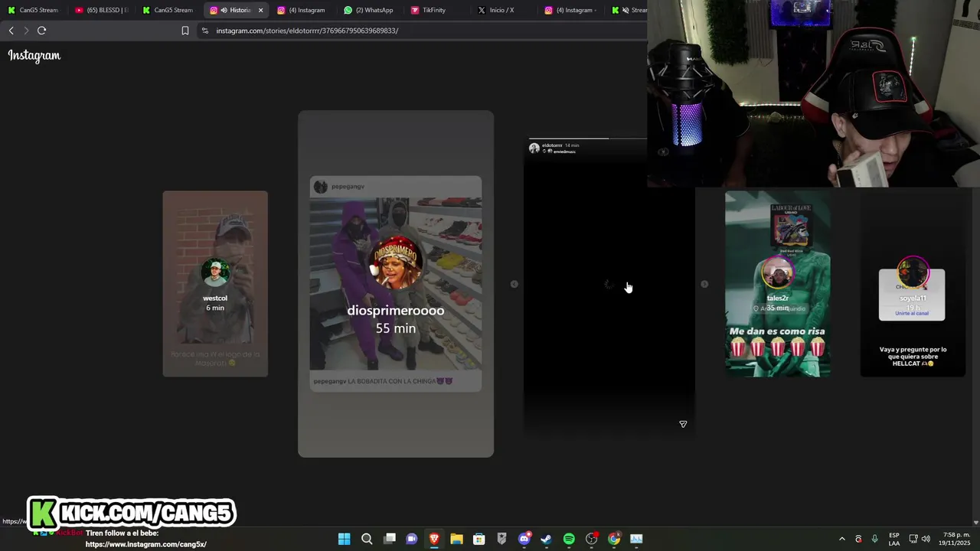Advance to the next story with the right arrow

(704, 284)
